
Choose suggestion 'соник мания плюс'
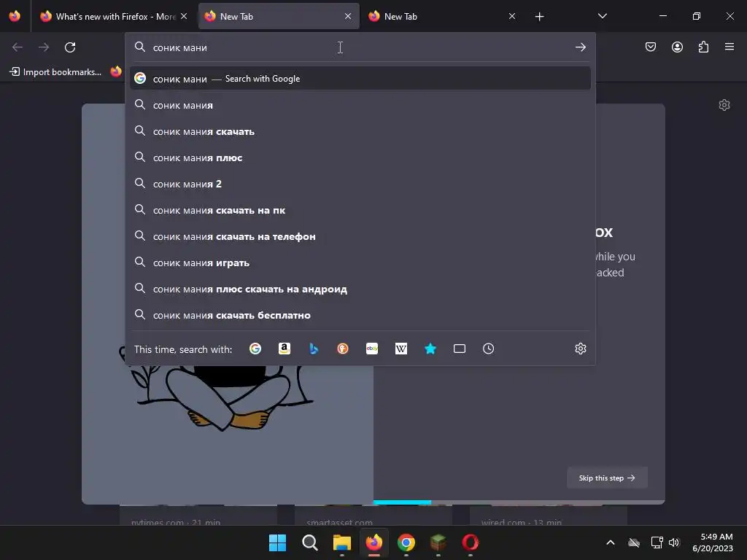(360, 157)
